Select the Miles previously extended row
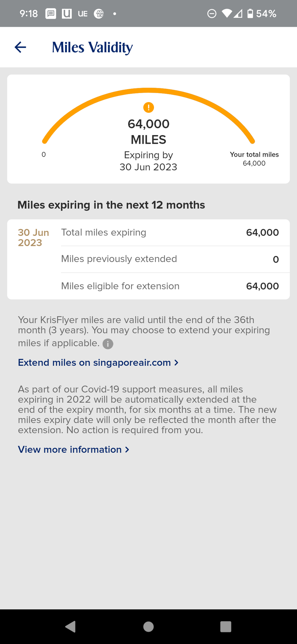This screenshot has width=297, height=644. pyautogui.click(x=170, y=259)
